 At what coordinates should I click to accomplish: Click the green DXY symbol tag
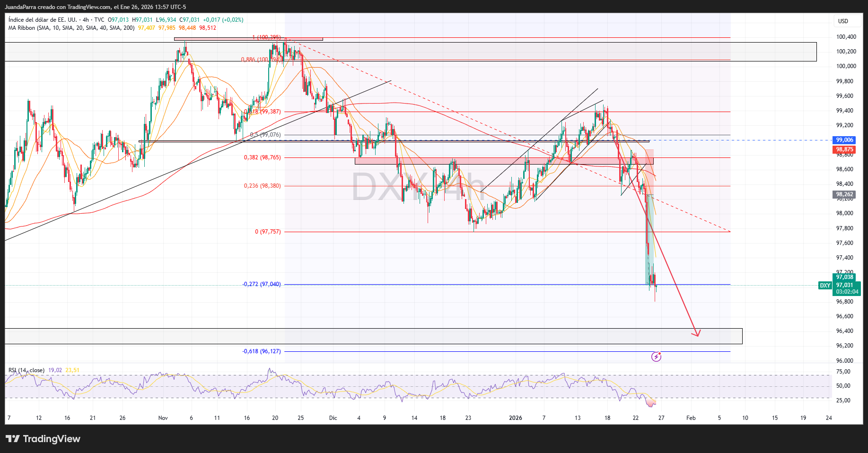[825, 286]
